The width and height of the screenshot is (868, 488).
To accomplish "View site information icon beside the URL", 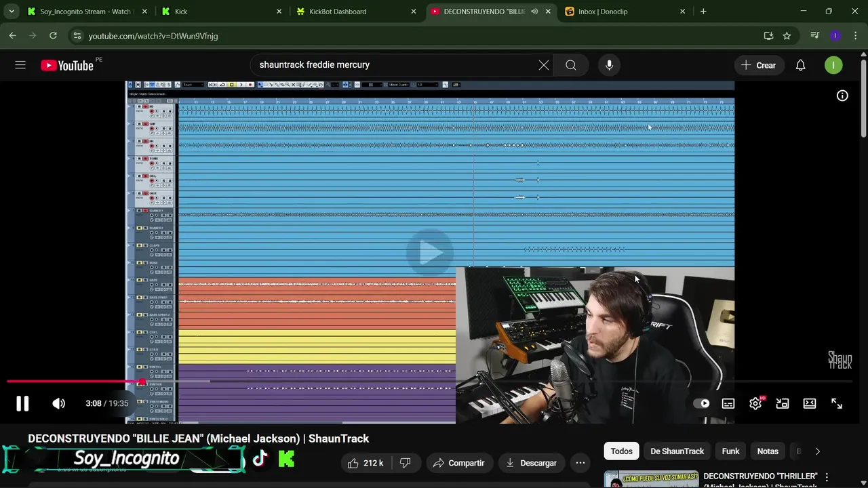I will point(77,36).
